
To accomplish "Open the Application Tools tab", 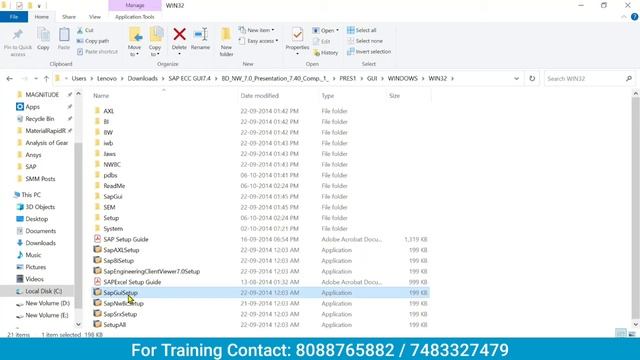I will tap(135, 17).
